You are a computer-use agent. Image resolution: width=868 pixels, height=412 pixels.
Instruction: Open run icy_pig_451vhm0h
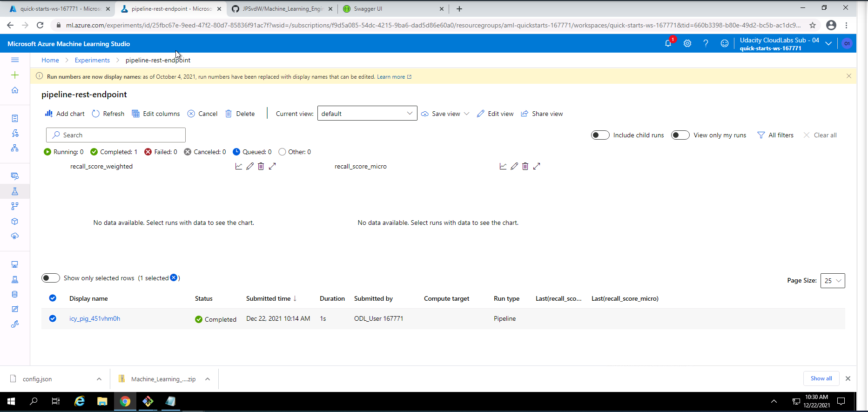click(x=95, y=318)
